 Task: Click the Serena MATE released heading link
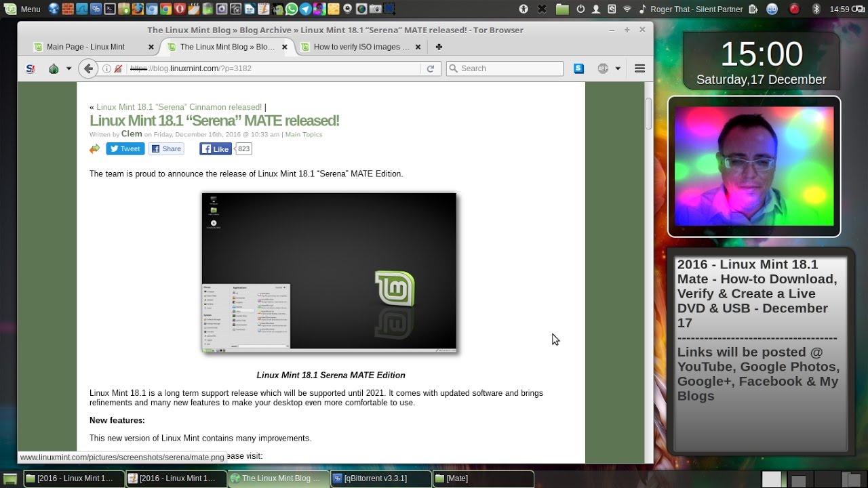click(214, 121)
